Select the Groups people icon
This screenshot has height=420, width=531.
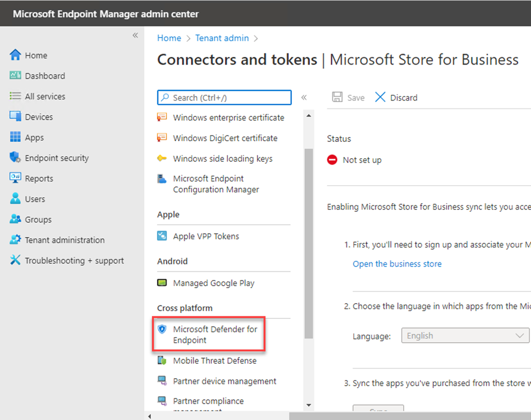coord(15,219)
